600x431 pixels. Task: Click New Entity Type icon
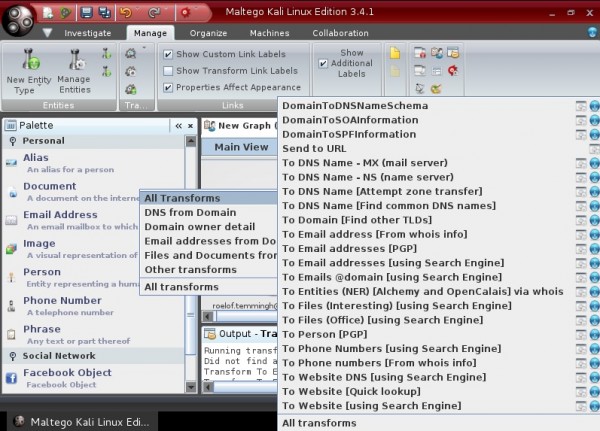point(30,59)
